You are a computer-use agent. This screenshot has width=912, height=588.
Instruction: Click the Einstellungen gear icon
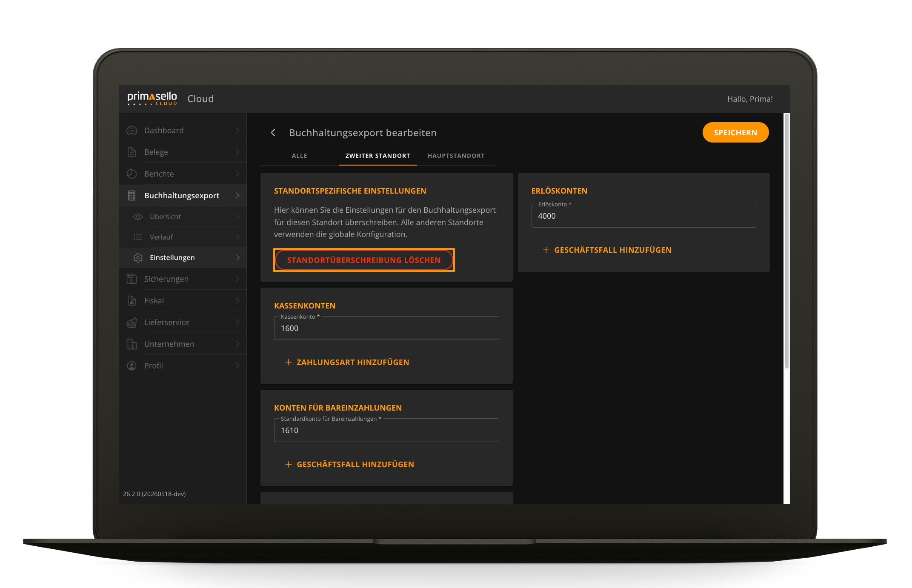point(138,258)
